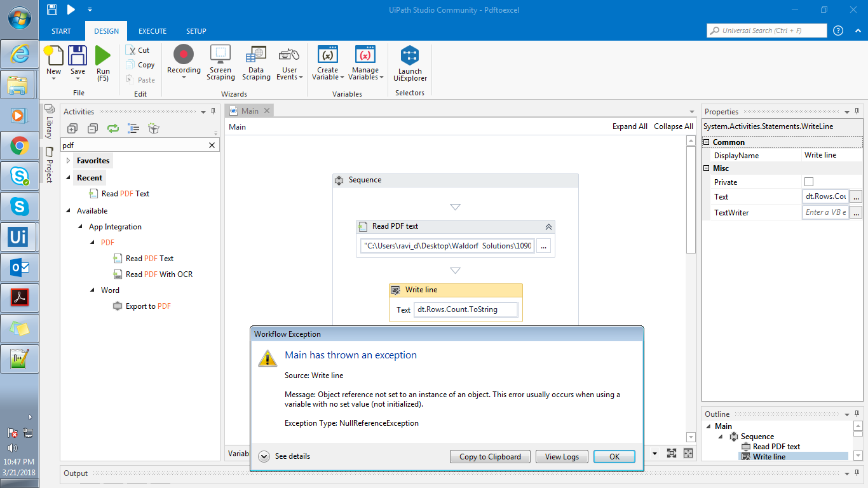Viewport: 868px width, 488px height.
Task: Click the package box icon in Activities
Action: pyautogui.click(x=154, y=128)
